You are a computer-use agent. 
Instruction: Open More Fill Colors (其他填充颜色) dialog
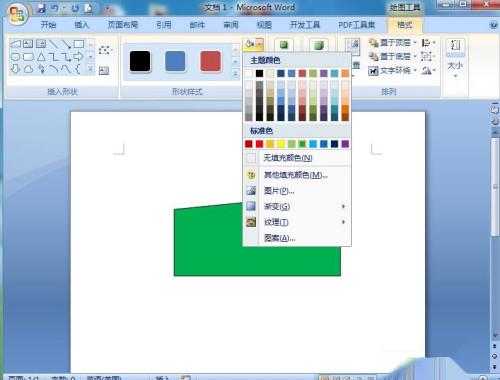pyautogui.click(x=297, y=175)
